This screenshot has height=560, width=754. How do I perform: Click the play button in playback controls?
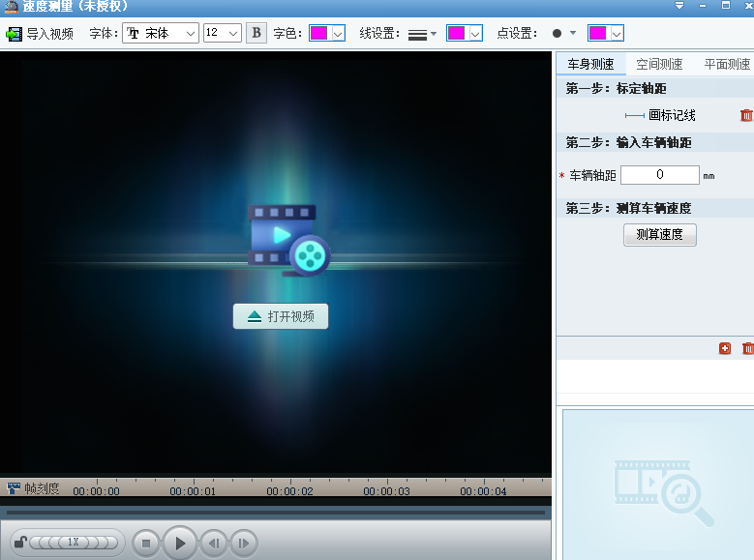coord(180,544)
